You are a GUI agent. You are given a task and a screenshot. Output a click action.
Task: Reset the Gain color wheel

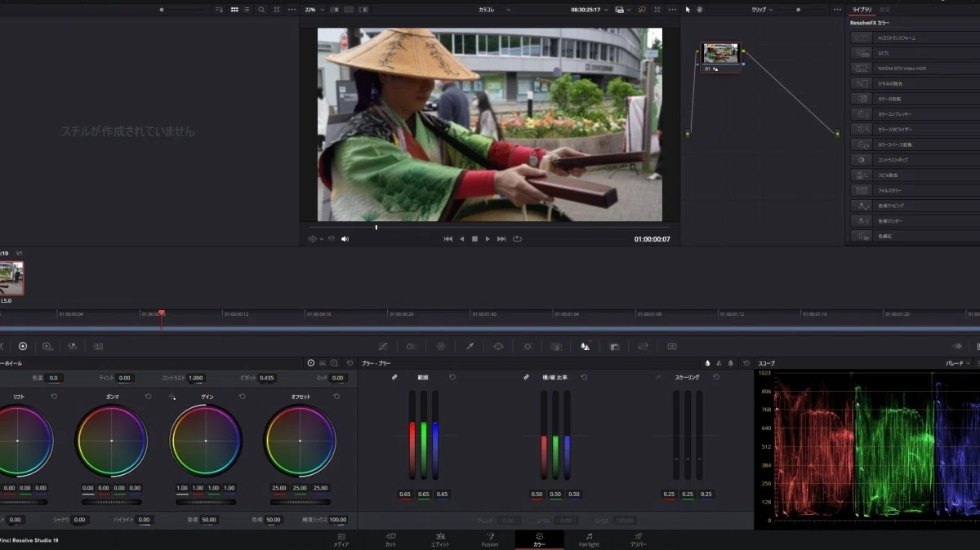point(243,397)
